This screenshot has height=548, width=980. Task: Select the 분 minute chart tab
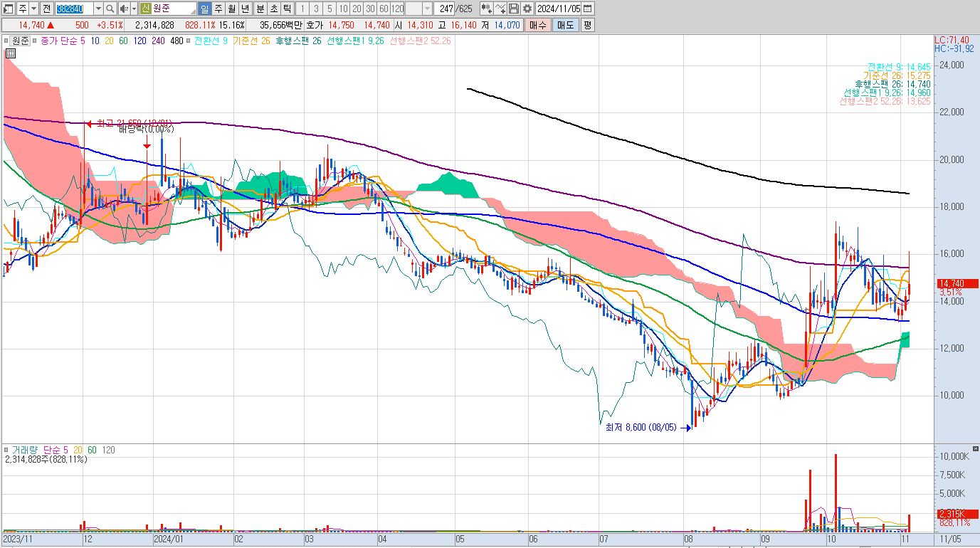coord(260,9)
